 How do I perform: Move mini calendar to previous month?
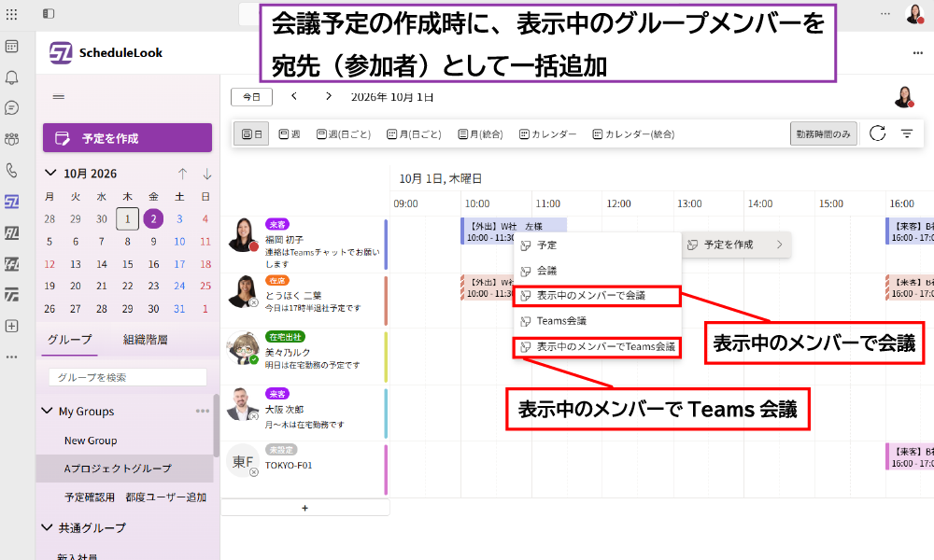(x=182, y=174)
